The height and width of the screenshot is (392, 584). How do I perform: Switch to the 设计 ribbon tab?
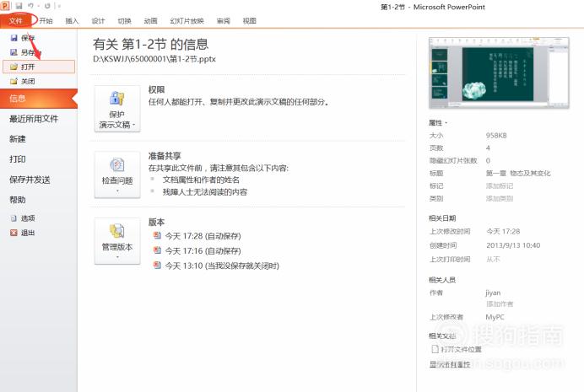[98, 21]
